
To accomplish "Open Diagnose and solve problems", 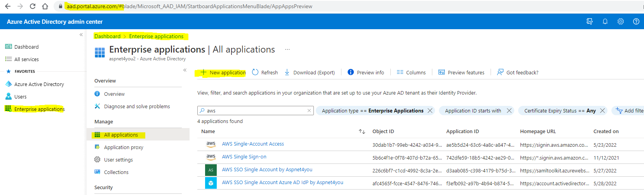I will click(138, 106).
